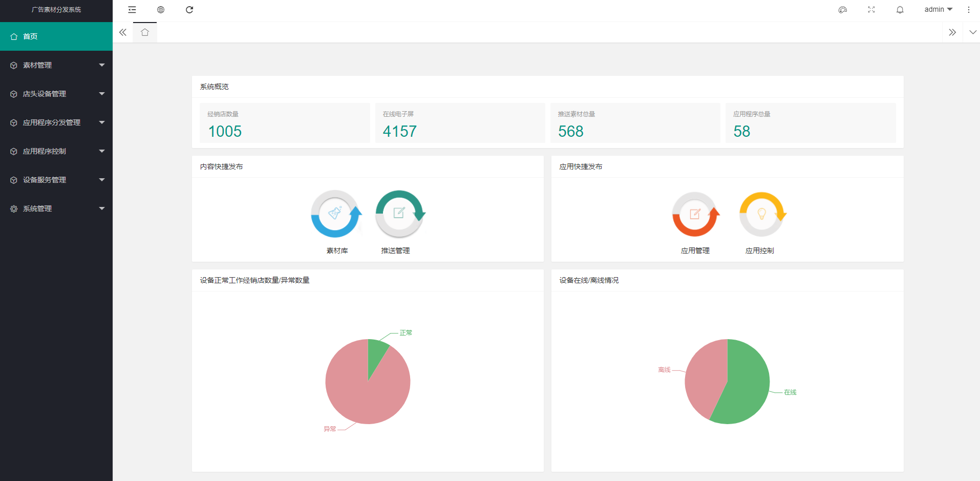Collapse the sidebar with the menu-fold icon
Viewport: 980px width, 481px height.
(132, 10)
